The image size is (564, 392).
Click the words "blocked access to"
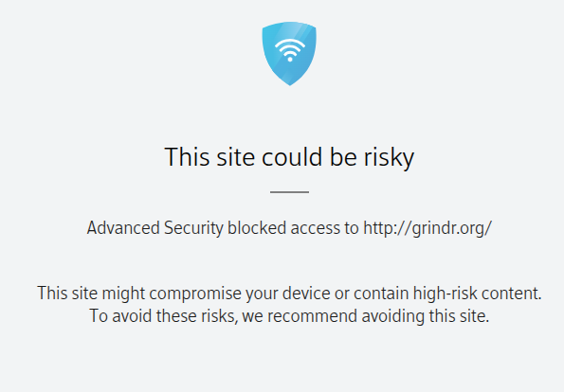pos(293,228)
